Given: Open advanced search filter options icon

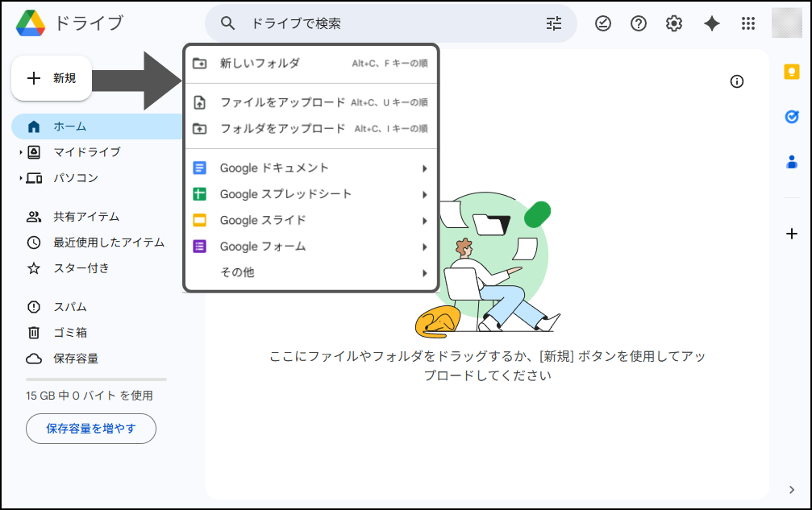Looking at the screenshot, I should 554,23.
